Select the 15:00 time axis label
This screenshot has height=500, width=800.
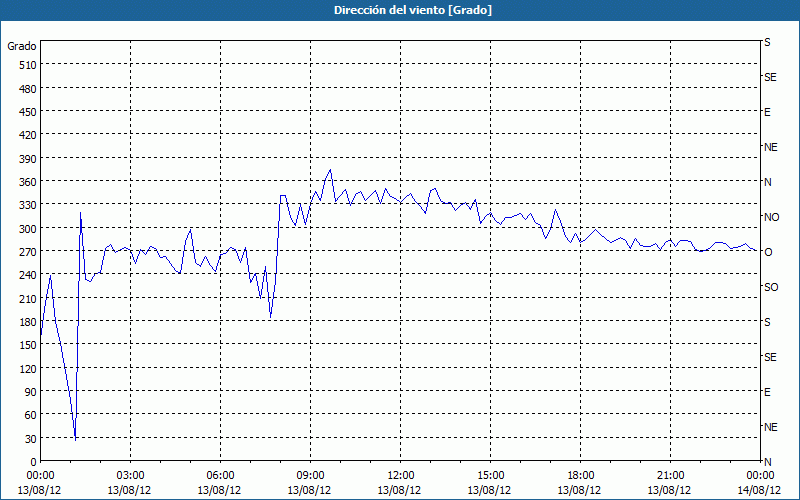(x=490, y=476)
